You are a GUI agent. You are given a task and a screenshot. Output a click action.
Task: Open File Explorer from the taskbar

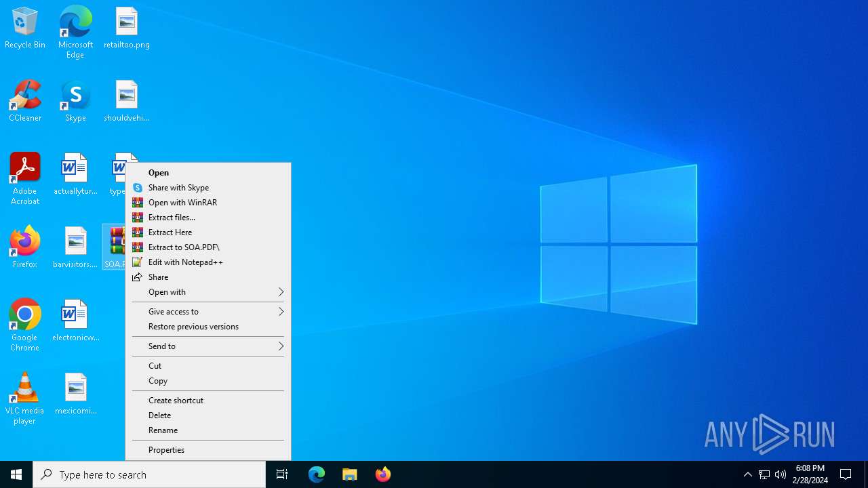[350, 474]
